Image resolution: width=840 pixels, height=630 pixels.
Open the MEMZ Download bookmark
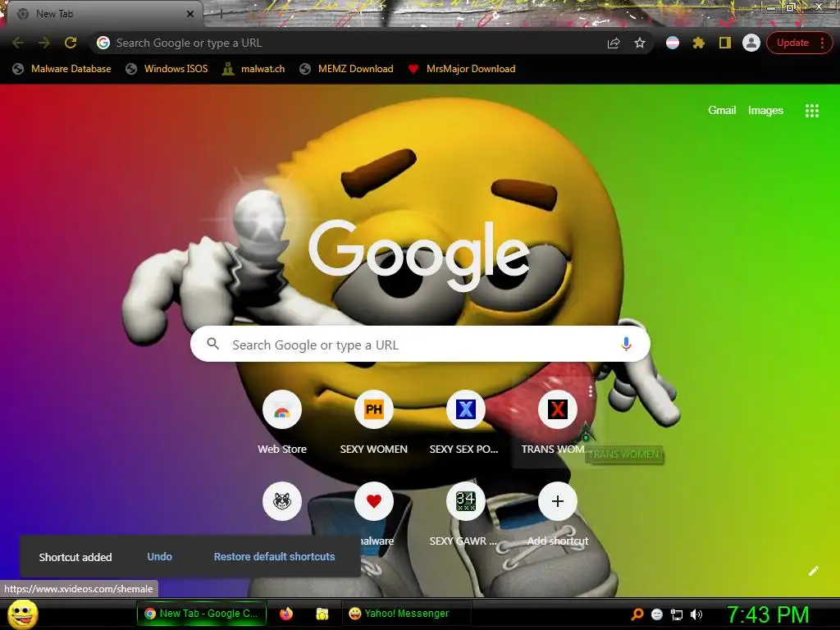[x=347, y=69]
